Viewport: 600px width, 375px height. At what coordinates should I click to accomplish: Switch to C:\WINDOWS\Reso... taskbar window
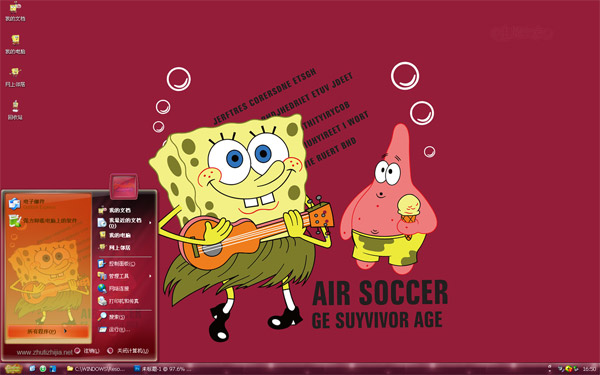[x=96, y=369]
